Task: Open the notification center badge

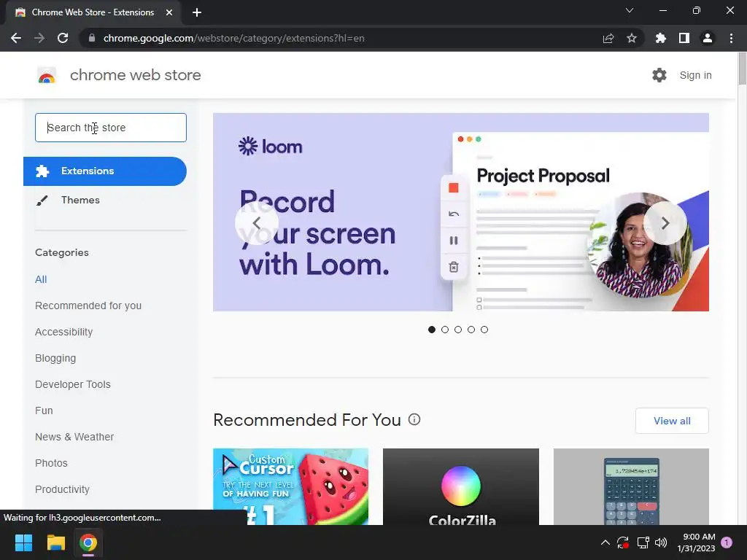Action: [727, 542]
